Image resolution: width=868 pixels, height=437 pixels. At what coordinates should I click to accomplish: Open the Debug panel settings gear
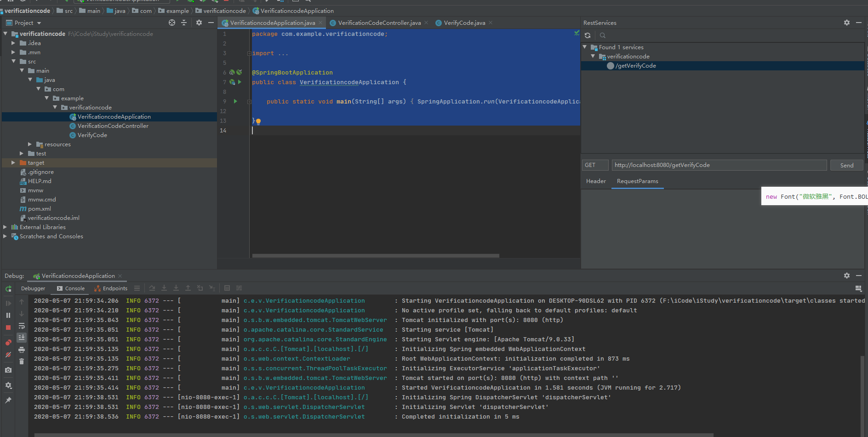click(x=847, y=276)
